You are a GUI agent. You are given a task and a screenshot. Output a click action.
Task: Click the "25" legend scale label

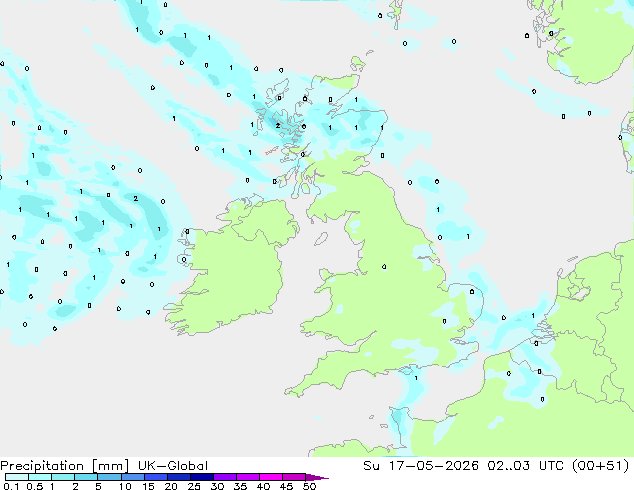[194, 486]
